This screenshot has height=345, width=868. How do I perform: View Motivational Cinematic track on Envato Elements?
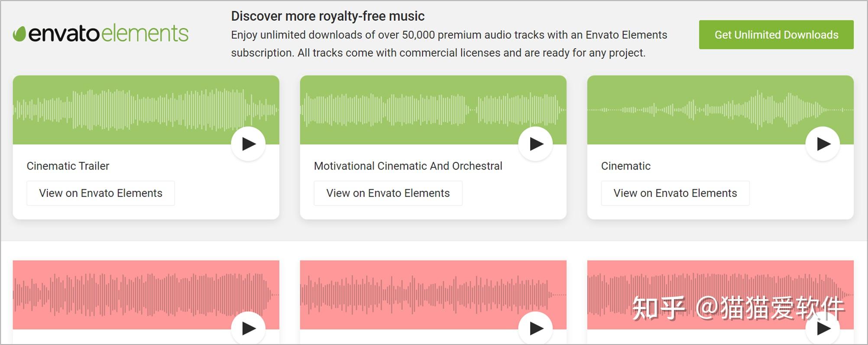pyautogui.click(x=388, y=193)
